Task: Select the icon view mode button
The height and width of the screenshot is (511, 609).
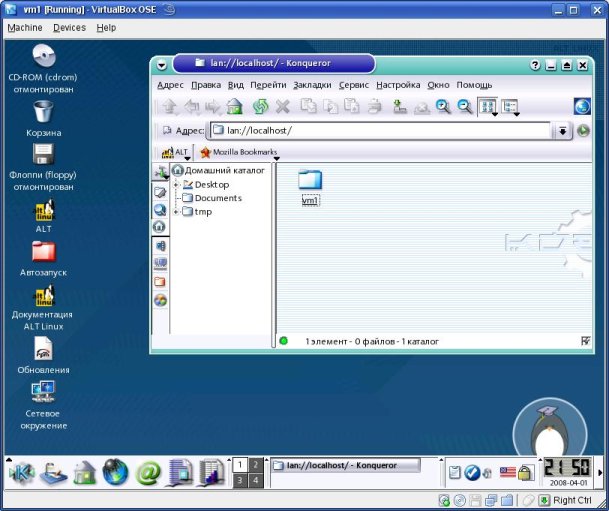Action: click(488, 107)
